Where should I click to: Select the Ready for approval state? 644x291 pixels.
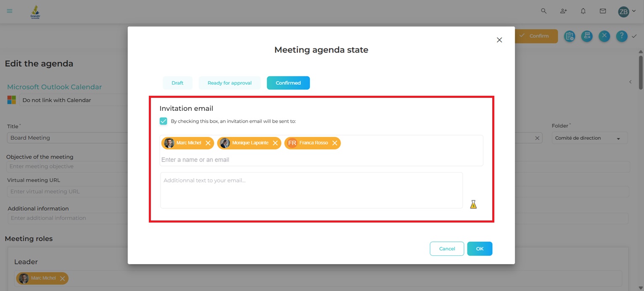(230, 83)
